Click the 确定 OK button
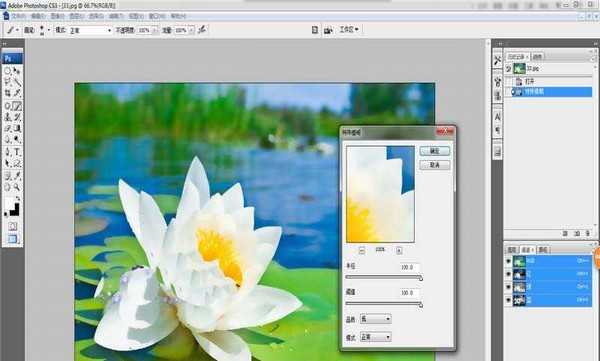Screen dimensions: 600x361 point(435,151)
